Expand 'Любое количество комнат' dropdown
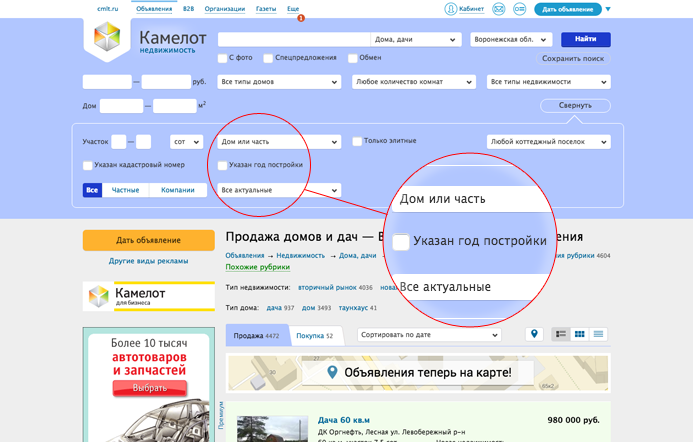This screenshot has width=693, height=442. (413, 82)
